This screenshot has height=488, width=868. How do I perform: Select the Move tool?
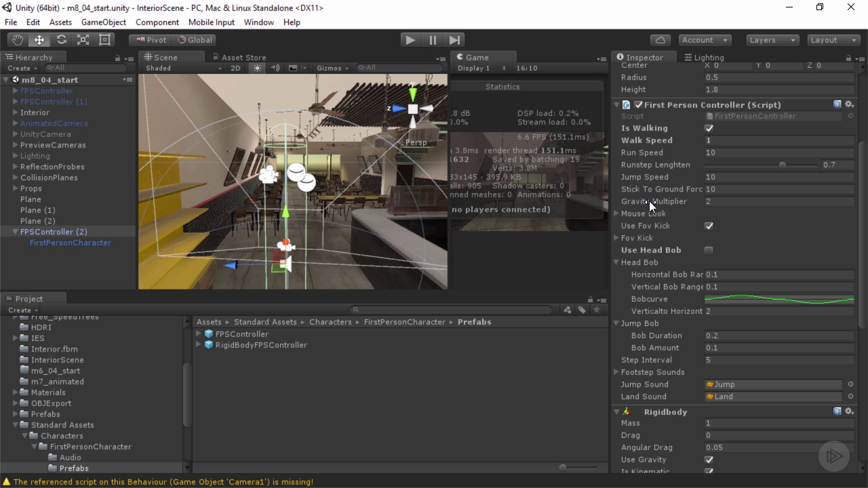39,40
